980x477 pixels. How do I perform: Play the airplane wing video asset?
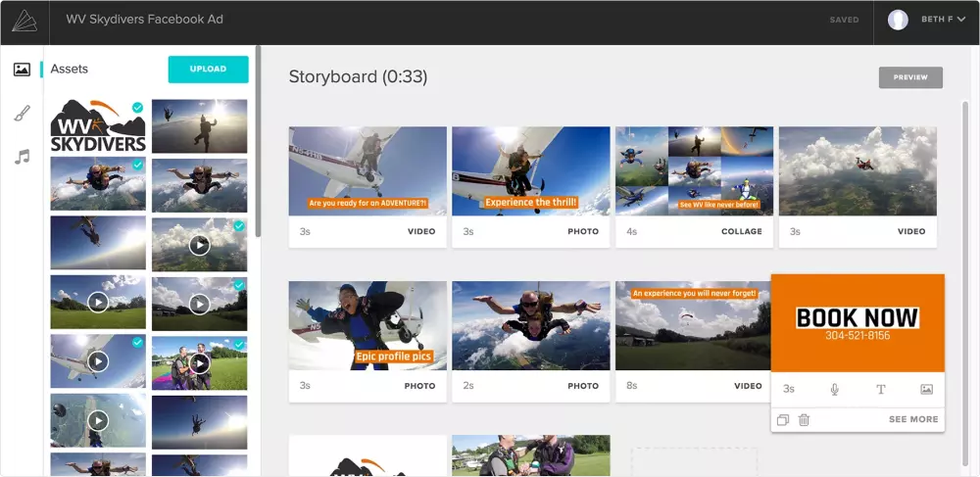[98, 360]
